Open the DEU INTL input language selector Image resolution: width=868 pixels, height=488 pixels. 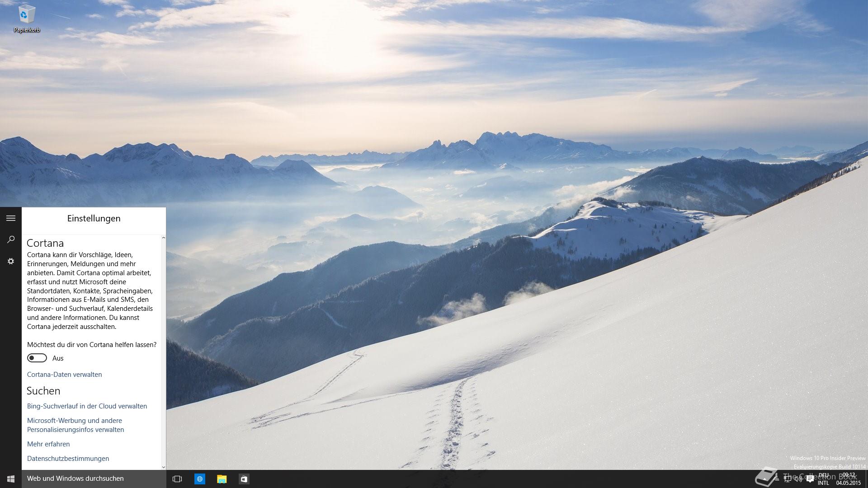[823, 479]
